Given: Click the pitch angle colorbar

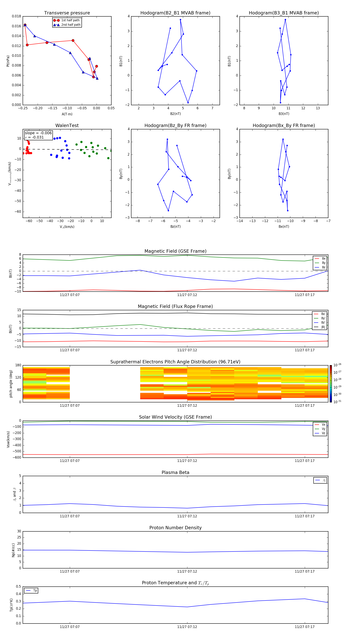Looking at the screenshot, I should click(x=331, y=384).
